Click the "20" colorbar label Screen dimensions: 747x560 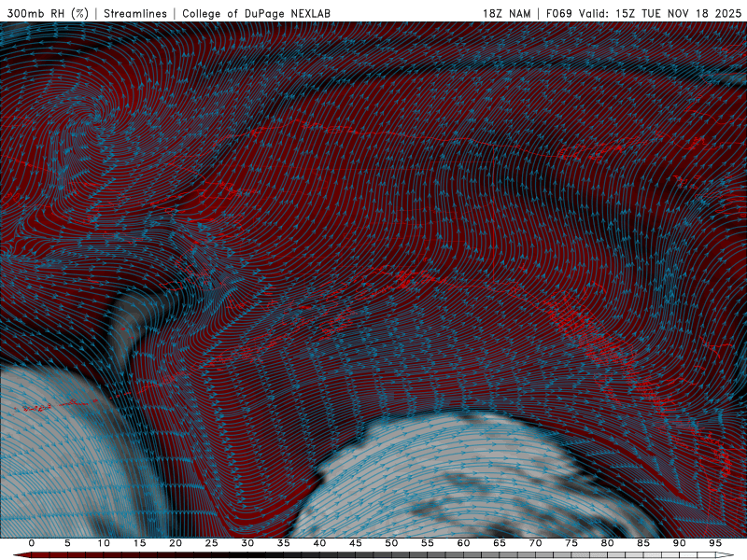[176, 543]
